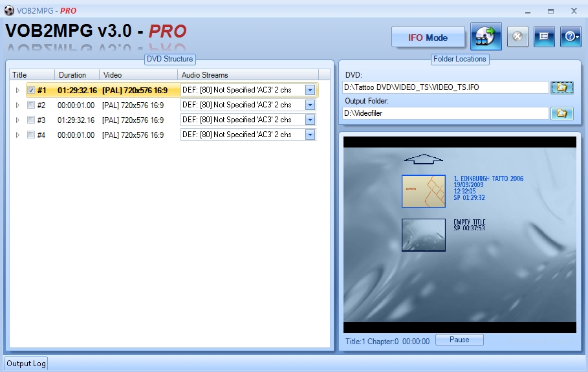Click the 'Title:1 Chapter:0 00:00:00' status text

(387, 341)
